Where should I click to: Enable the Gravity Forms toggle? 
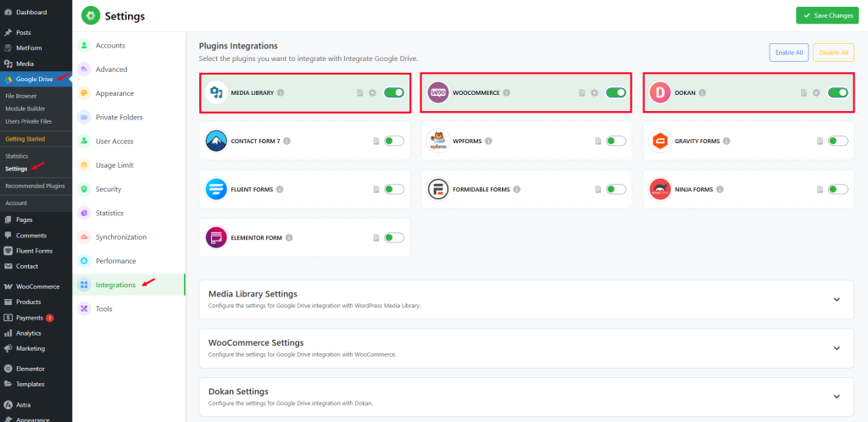838,141
